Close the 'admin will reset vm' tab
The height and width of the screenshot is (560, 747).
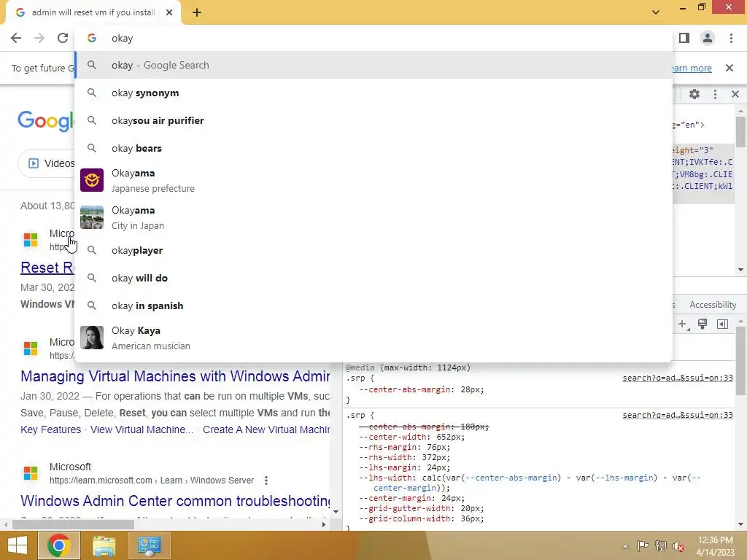169,12
